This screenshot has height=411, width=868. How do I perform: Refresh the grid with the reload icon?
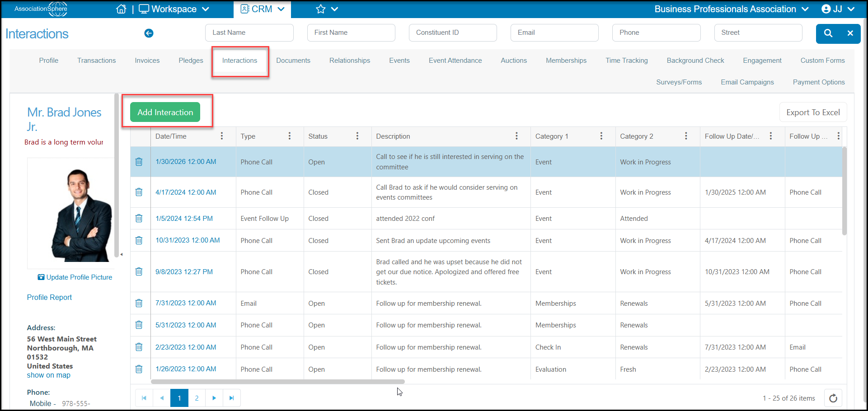click(833, 398)
